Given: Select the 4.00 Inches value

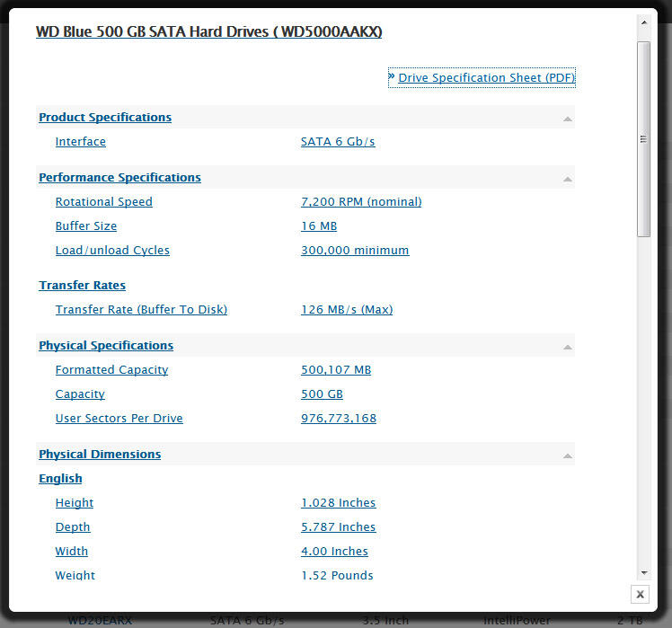Looking at the screenshot, I should (x=334, y=551).
